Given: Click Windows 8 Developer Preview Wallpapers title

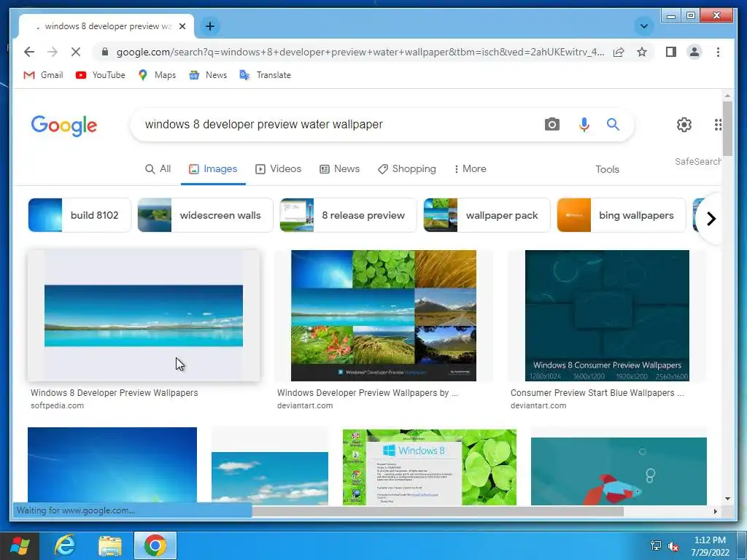Looking at the screenshot, I should coord(115,393).
